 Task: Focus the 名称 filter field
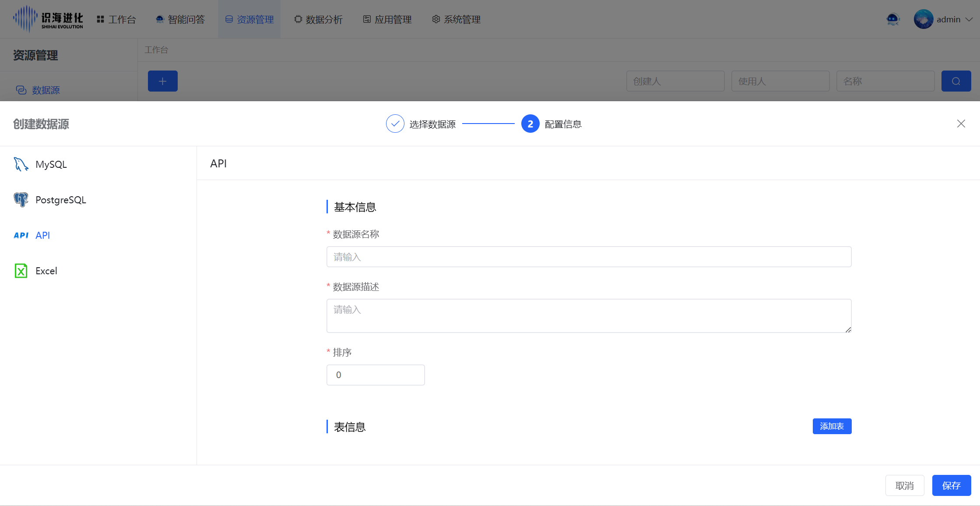885,81
